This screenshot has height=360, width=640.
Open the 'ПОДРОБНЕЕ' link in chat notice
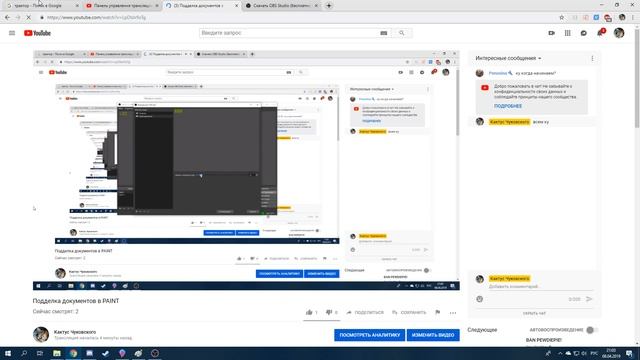point(507,106)
